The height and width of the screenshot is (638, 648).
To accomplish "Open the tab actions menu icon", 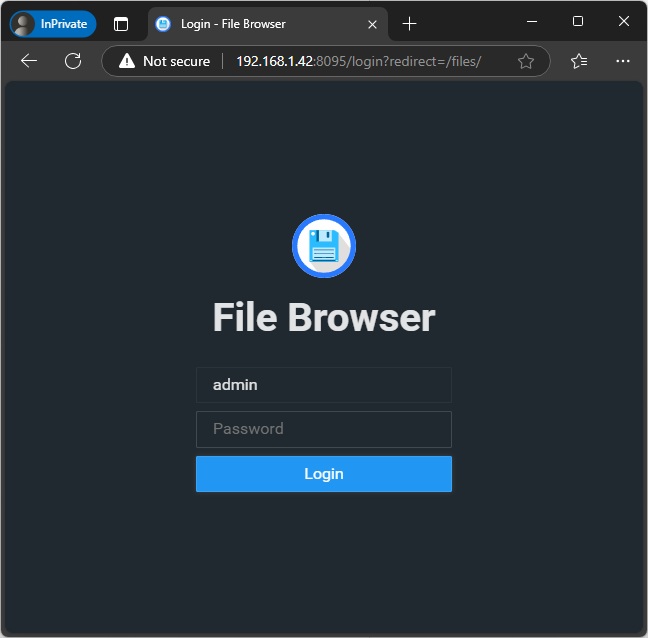I will 121,24.
